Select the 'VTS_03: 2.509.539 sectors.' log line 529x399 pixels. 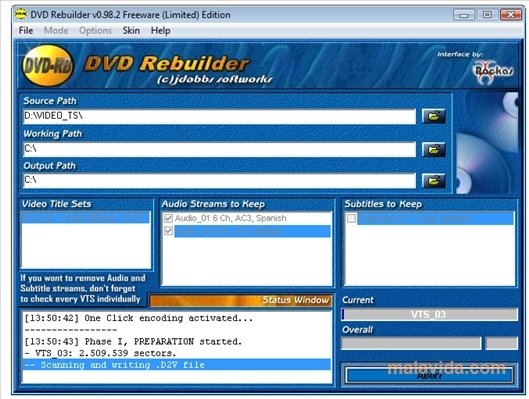point(101,353)
